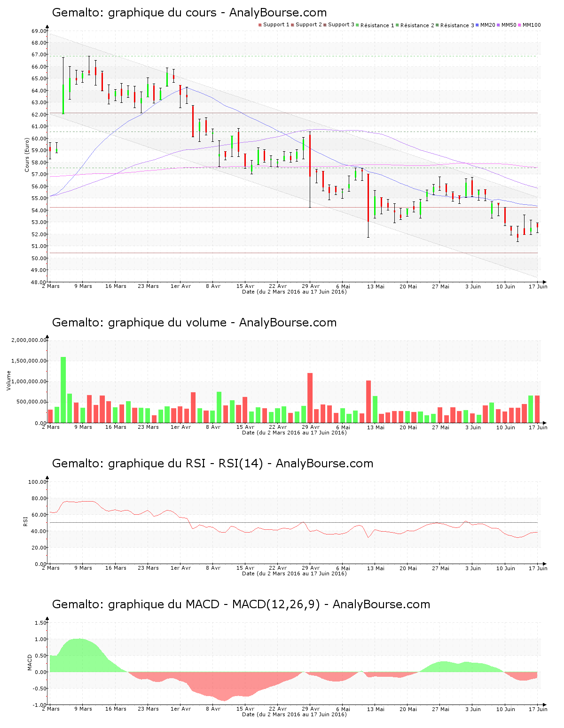
Task: Click '29 Avr' date on price chart axis
Action: click(311, 286)
